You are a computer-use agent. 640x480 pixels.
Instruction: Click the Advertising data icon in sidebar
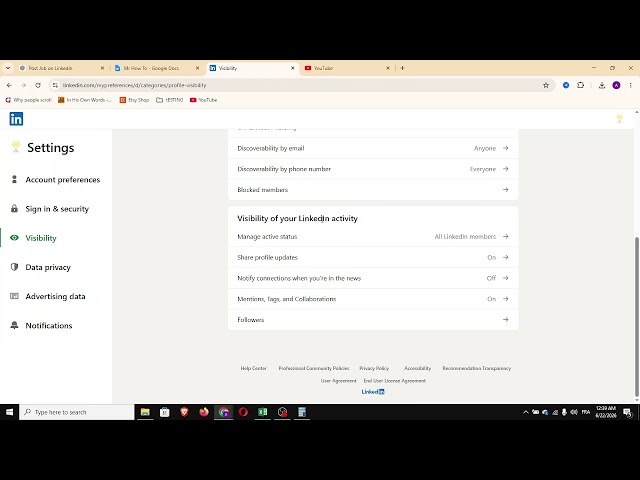(x=14, y=296)
